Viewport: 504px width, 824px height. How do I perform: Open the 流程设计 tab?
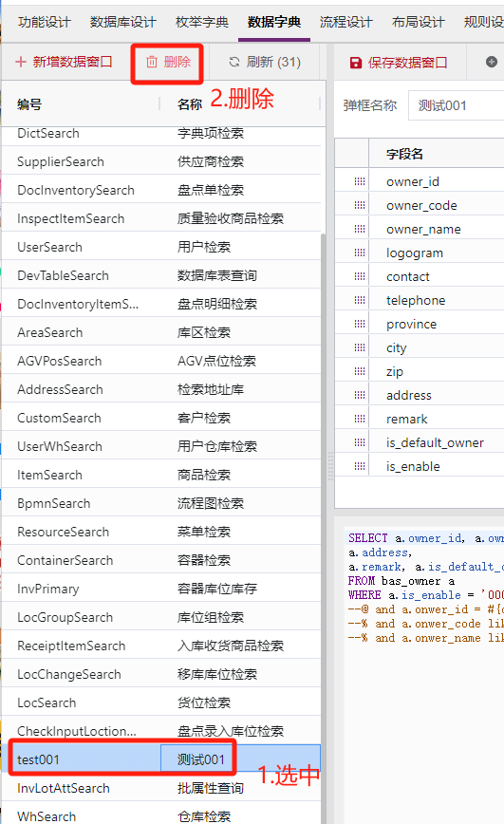(x=345, y=22)
